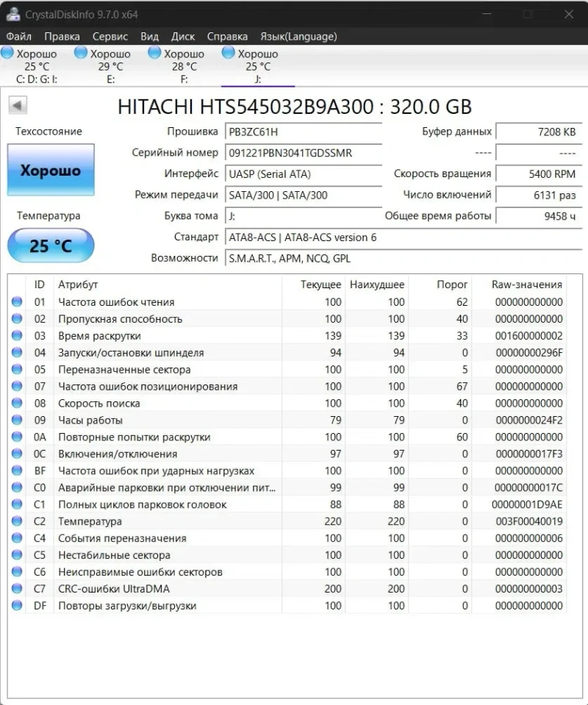
Task: Select row text Переназначенные сектора
Action: point(124,370)
